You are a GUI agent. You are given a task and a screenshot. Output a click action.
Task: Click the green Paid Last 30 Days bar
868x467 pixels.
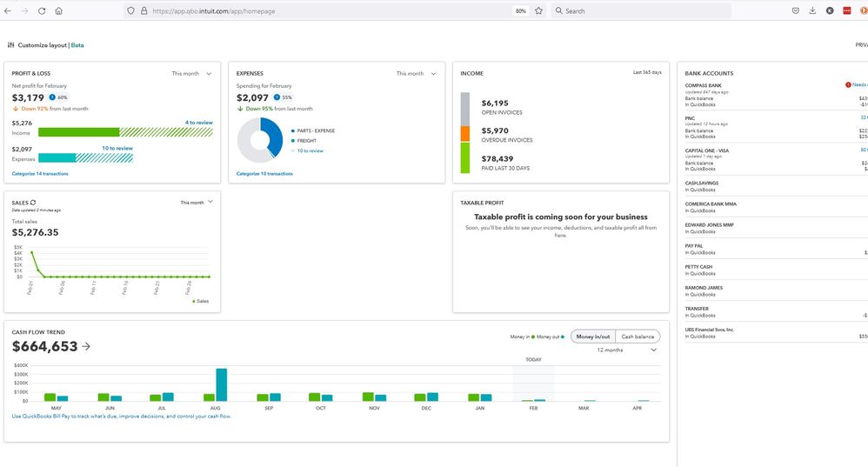click(x=464, y=157)
